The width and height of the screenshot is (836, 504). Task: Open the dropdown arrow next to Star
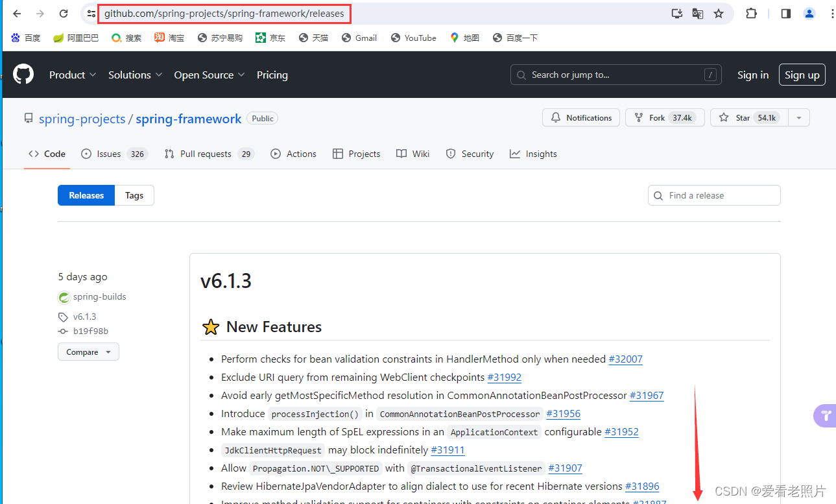click(799, 118)
